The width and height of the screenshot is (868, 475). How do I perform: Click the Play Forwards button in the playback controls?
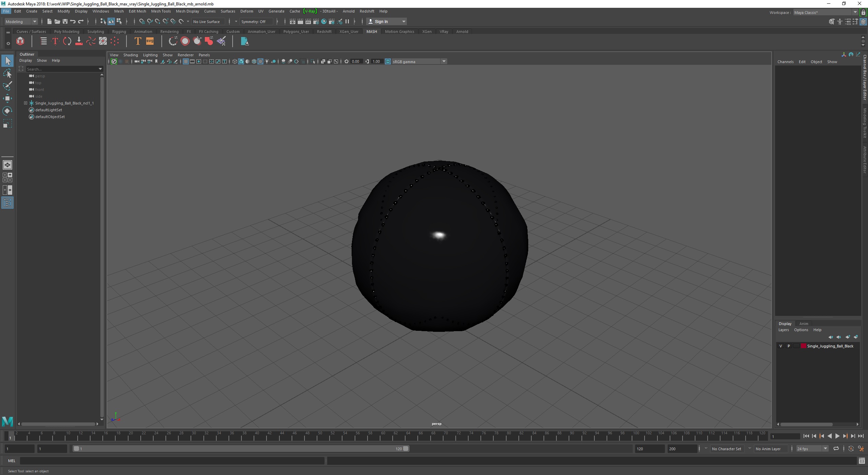tap(837, 436)
